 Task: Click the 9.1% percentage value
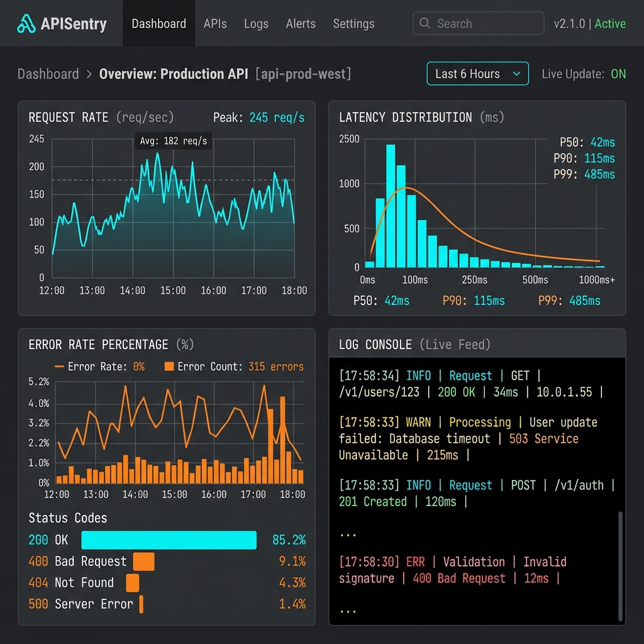click(x=292, y=562)
